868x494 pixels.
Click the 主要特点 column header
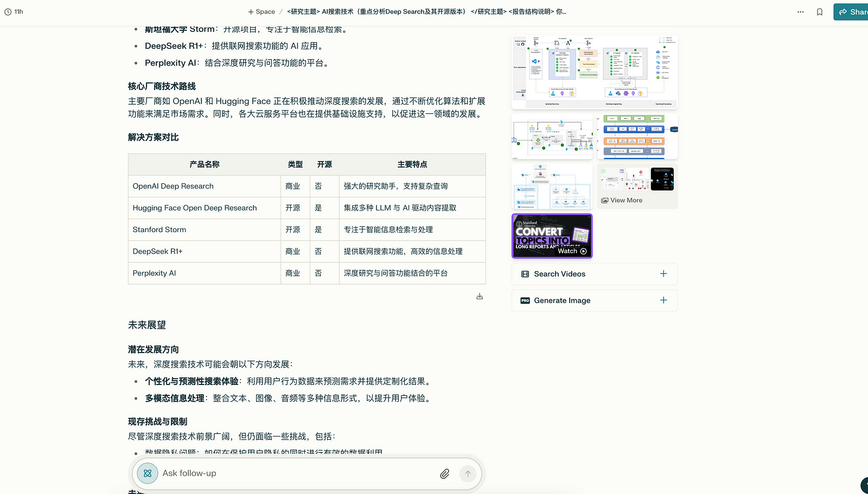pos(412,164)
